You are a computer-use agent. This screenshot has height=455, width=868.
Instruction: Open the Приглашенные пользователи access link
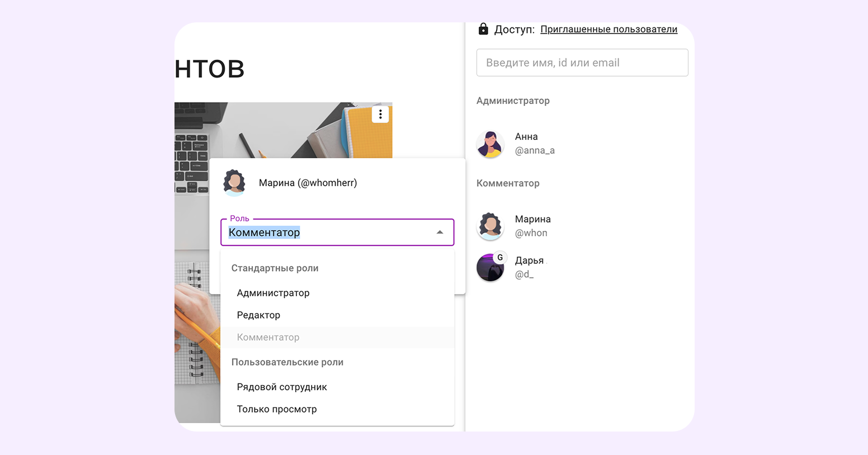click(608, 29)
